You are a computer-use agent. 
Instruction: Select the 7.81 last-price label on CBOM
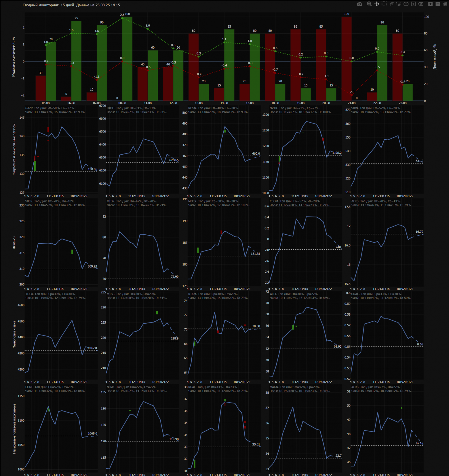click(338, 247)
